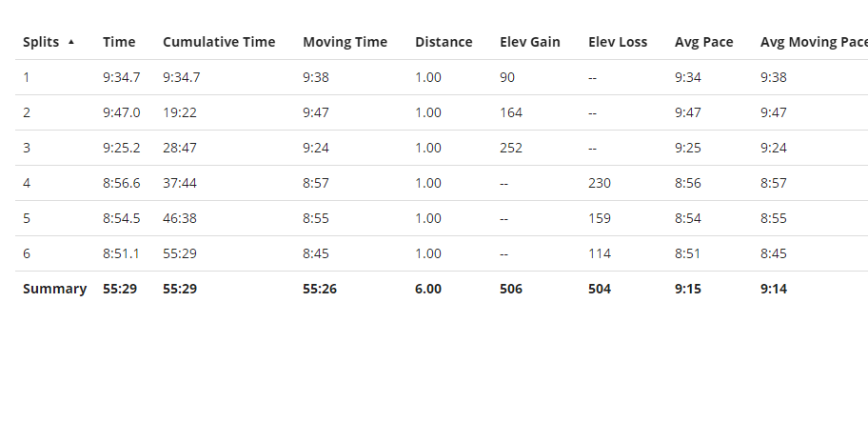Click the sort arrow next to Splits

coord(70,42)
